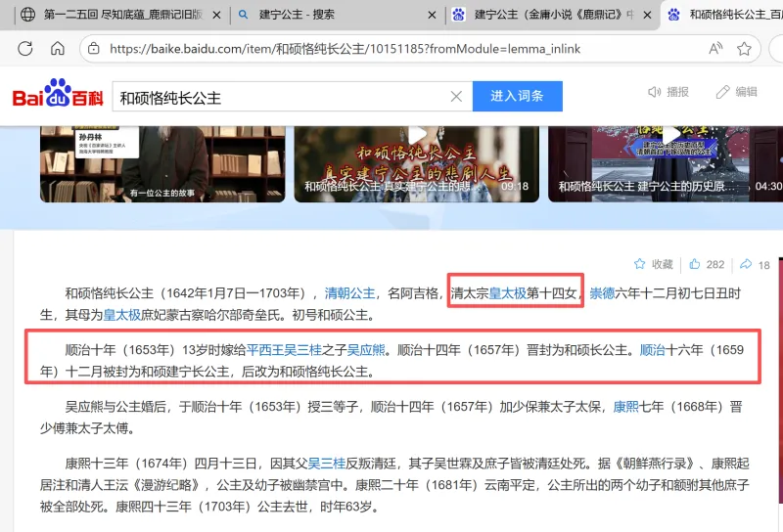Viewport: 783px width, 532px height.
Task: Click the Baidu Baike logo
Action: coord(57,96)
